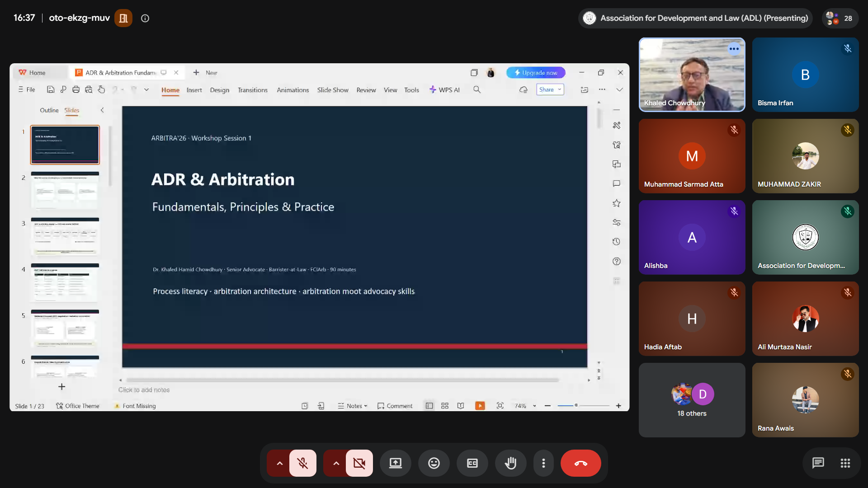The height and width of the screenshot is (488, 868).
Task: Start slideshow from orange play icon
Action: [x=480, y=406]
